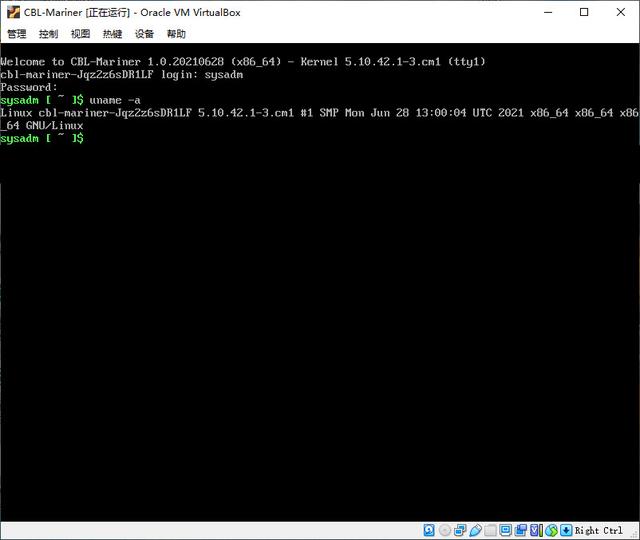Click the '_64 GNU/Linux' output line
640x540 pixels.
[42, 126]
